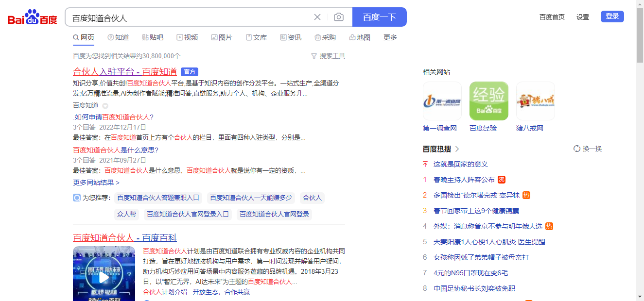Open hot topic 中国足协秘书长刘奕被免职
The image size is (644, 301).
pos(474,288)
